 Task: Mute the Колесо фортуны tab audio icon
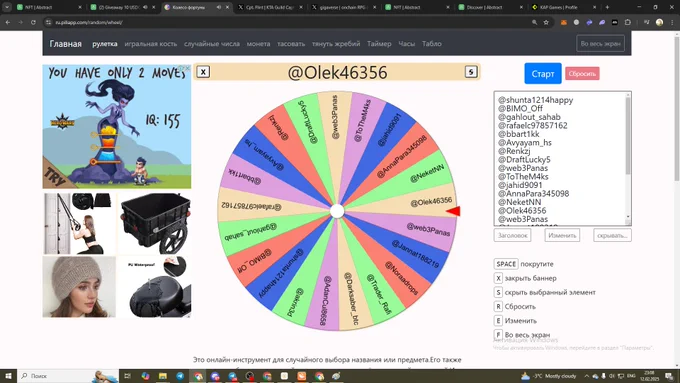click(219, 7)
